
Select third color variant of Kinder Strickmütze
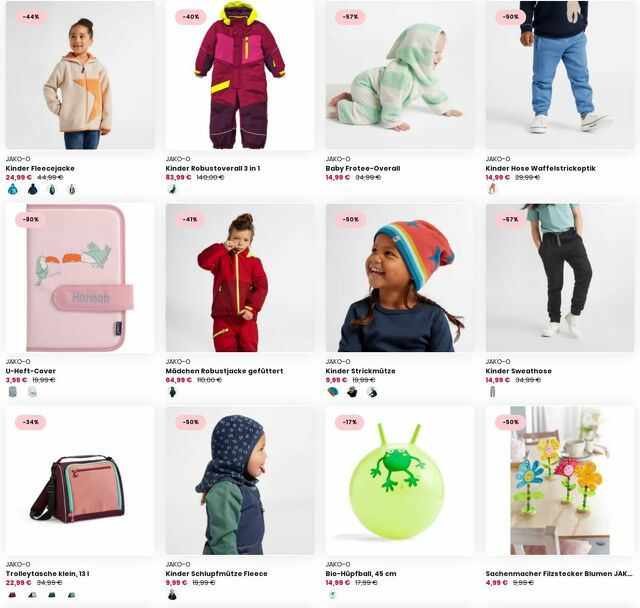click(x=372, y=392)
